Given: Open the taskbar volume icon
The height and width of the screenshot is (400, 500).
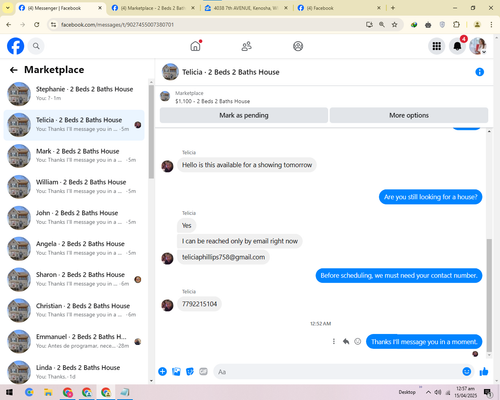Looking at the screenshot, I should (x=438, y=392).
